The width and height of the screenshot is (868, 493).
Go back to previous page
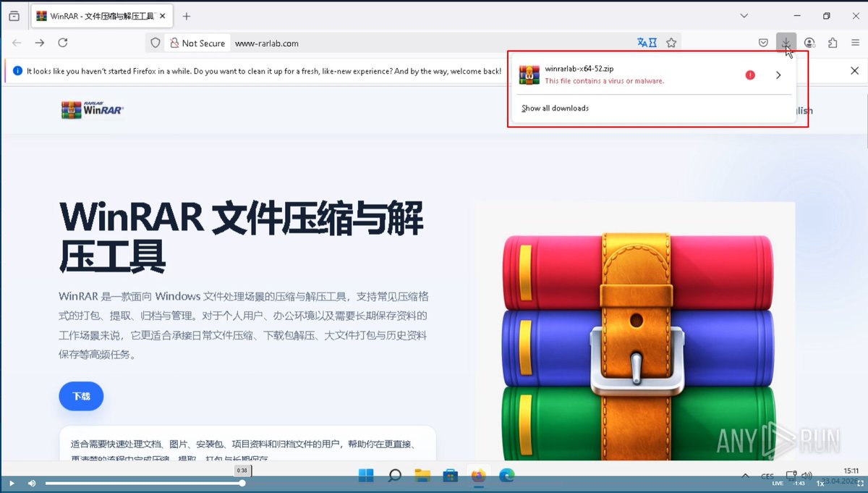17,43
